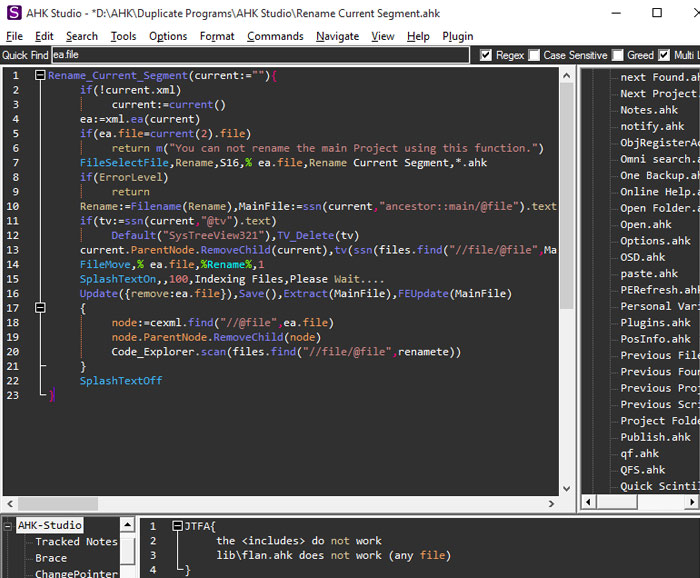Collapse the fold marker on line 17

coord(40,308)
